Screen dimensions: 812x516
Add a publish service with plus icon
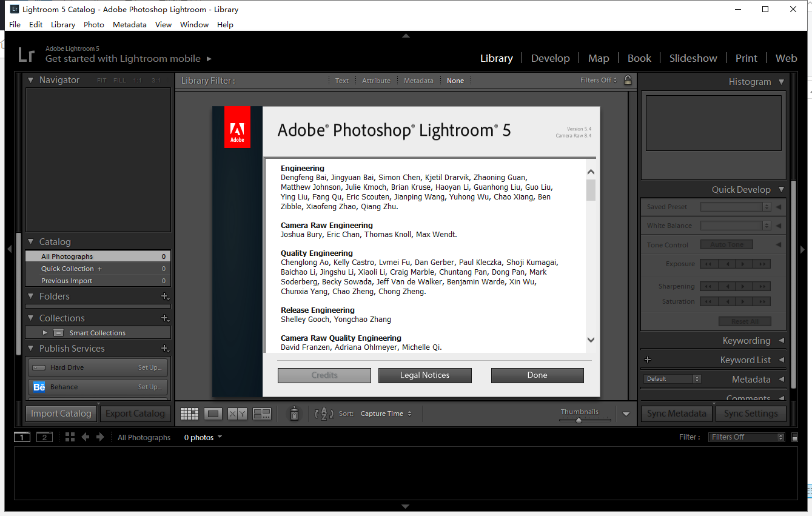pyautogui.click(x=164, y=349)
